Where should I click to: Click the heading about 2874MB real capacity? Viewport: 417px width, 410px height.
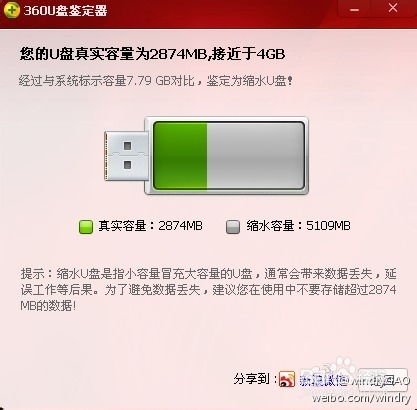pos(152,54)
